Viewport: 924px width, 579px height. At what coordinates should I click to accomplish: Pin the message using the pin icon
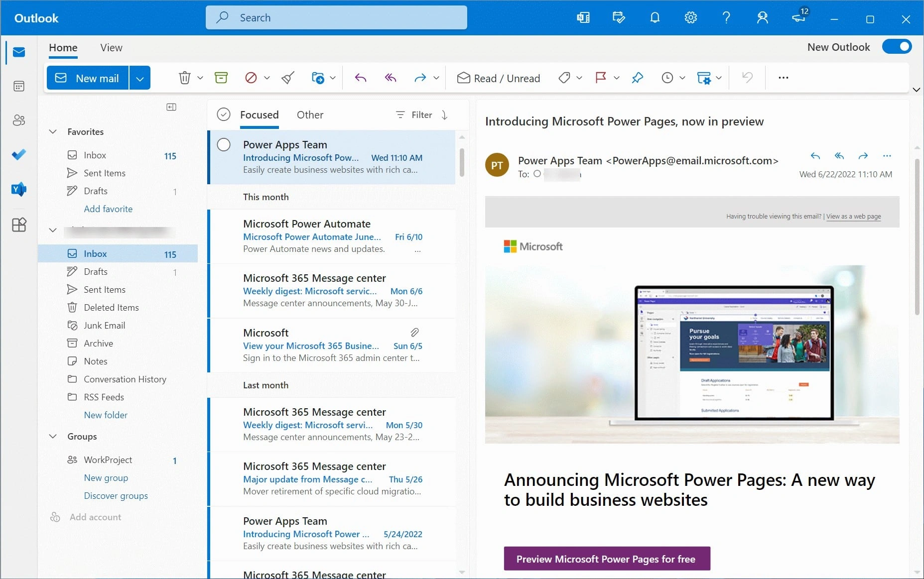coord(637,78)
